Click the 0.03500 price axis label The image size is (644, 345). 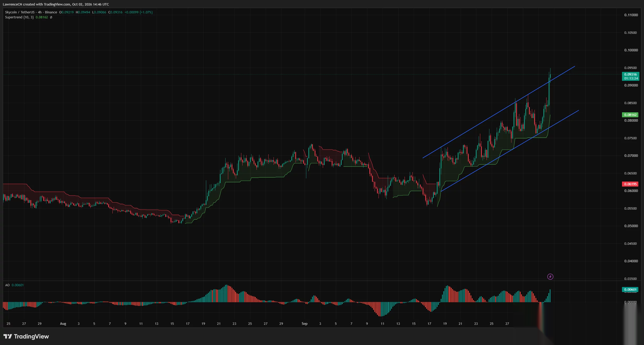[x=631, y=279]
